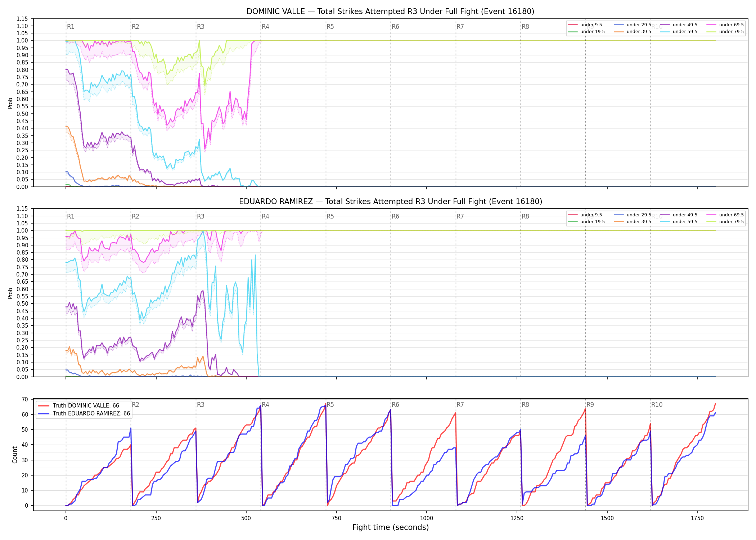The image size is (756, 540).
Task: Click the Eduardo Ramirez chart title
Action: [x=391, y=202]
